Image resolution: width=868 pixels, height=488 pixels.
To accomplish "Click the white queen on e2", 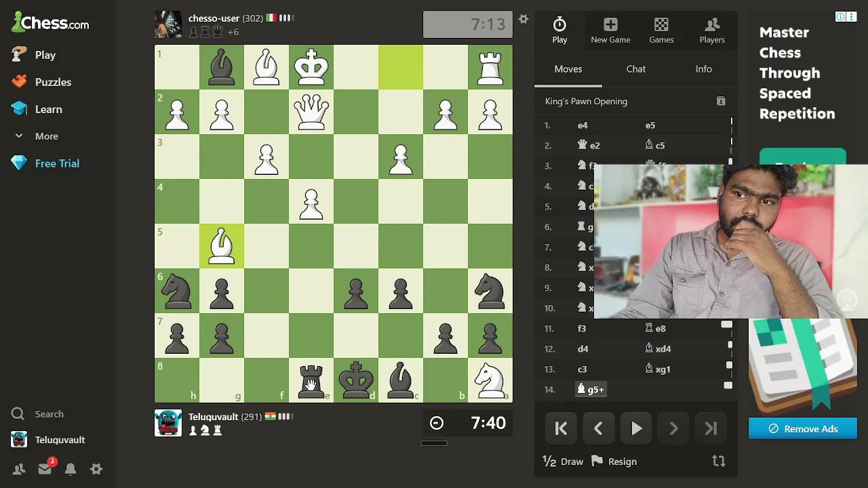I will (311, 112).
